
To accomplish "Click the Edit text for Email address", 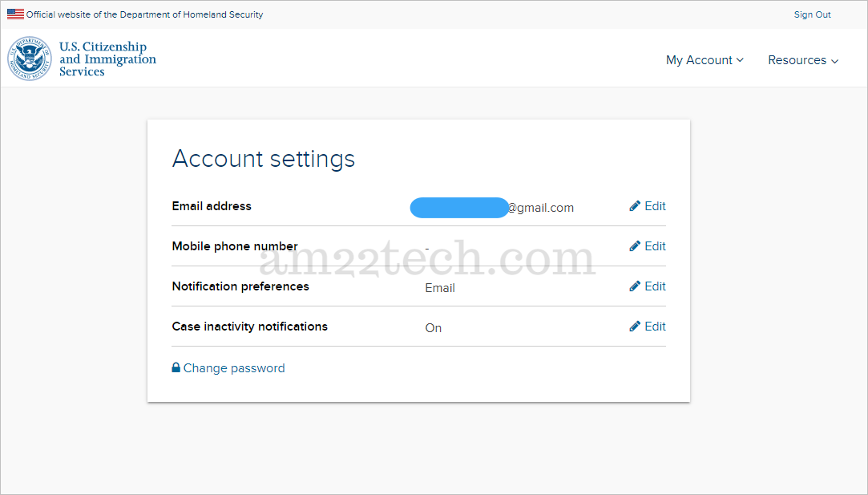I will coord(656,206).
